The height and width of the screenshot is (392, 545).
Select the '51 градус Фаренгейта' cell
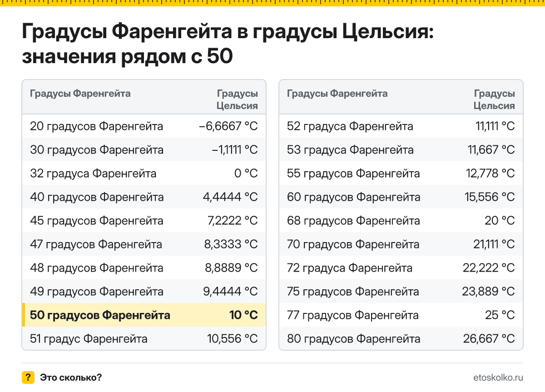click(89, 339)
